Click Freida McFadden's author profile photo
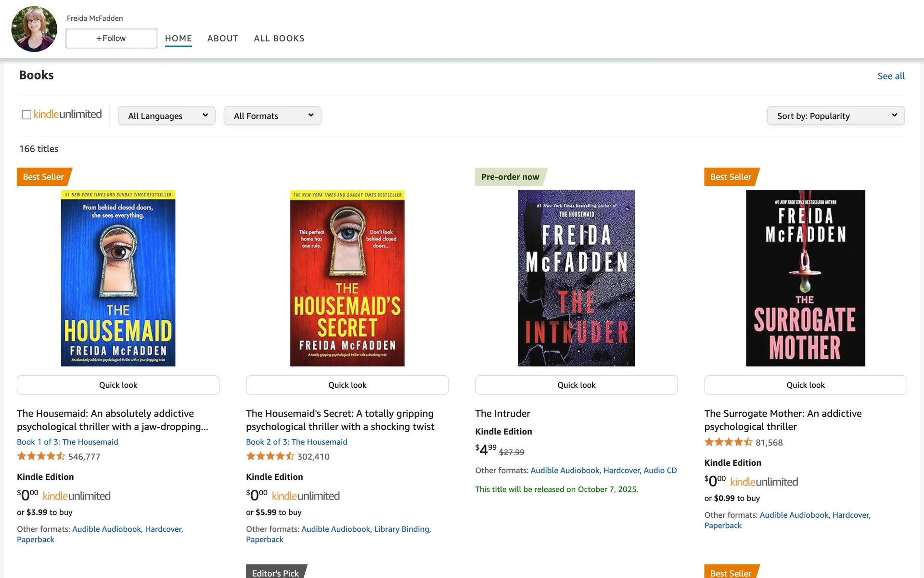Screen dimensions: 924x578 point(34,29)
